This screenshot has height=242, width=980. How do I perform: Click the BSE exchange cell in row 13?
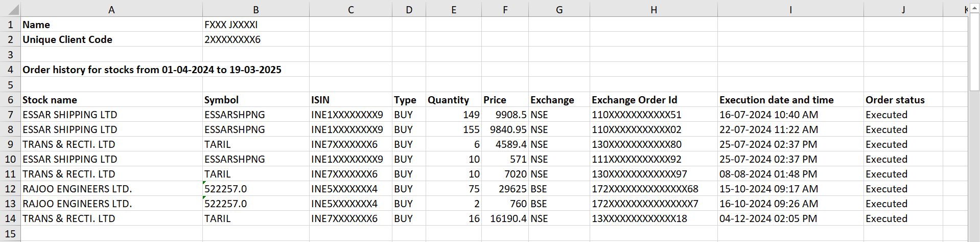pos(559,204)
